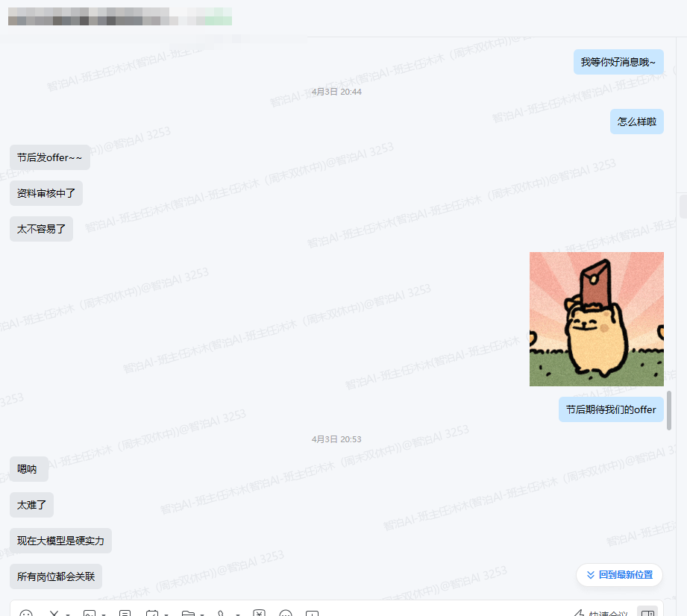Click the chat scrollbar thumb
Screen dimensions: 687x616
pos(669,410)
